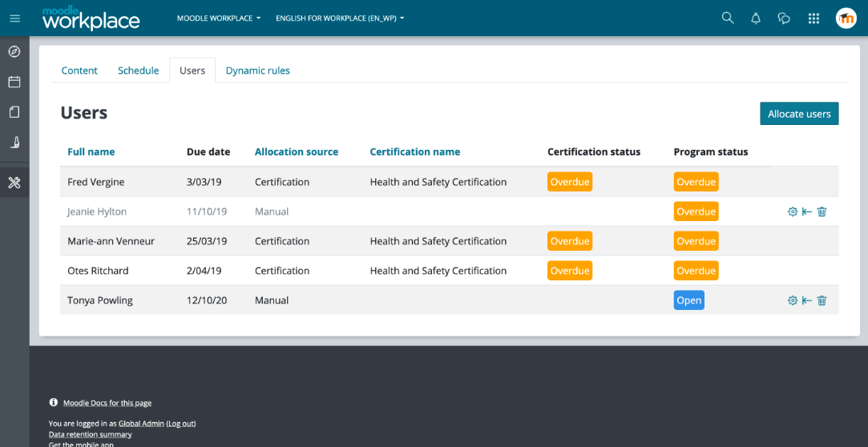Click Marie-ann Venneur's Program status Overdue badge
Image resolution: width=868 pixels, height=447 pixels.
point(696,241)
